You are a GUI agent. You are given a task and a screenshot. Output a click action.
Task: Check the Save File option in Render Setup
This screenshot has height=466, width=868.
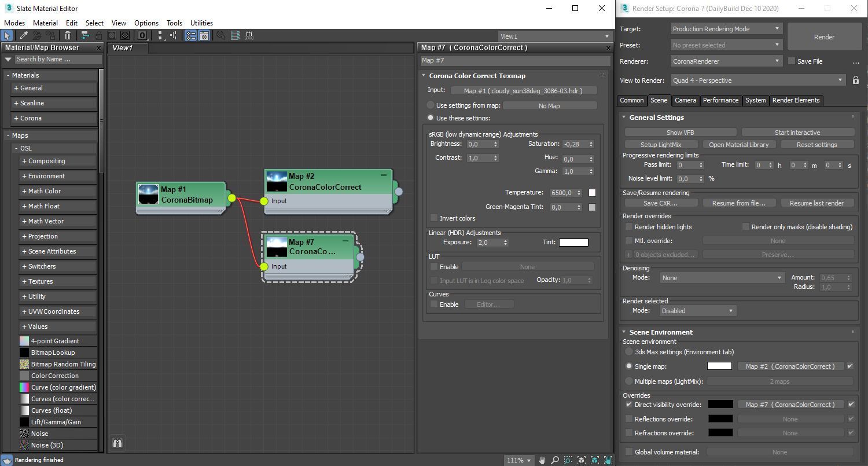tap(792, 61)
